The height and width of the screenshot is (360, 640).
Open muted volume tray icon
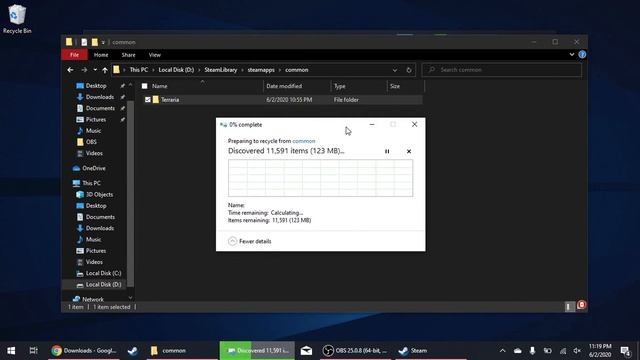coord(577,351)
